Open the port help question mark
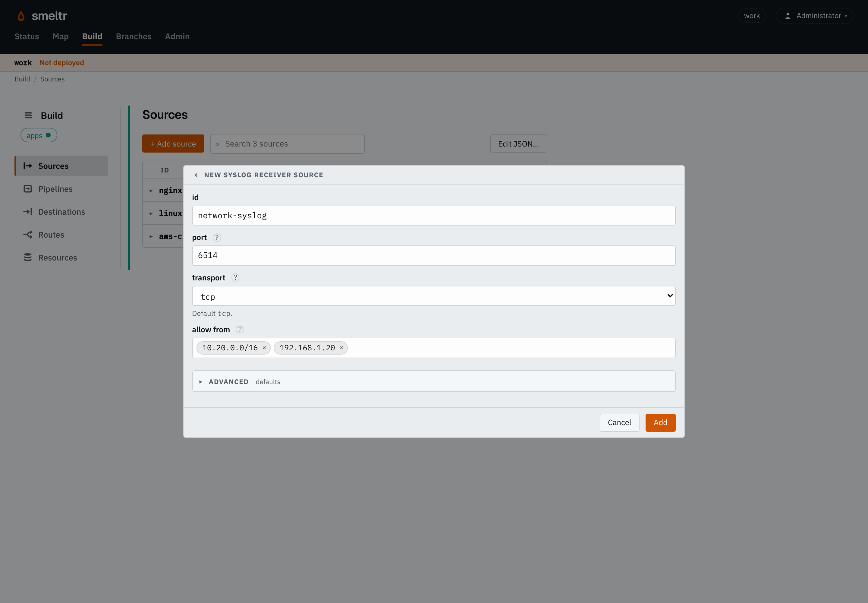Viewport: 868px width, 603px height. (x=217, y=237)
